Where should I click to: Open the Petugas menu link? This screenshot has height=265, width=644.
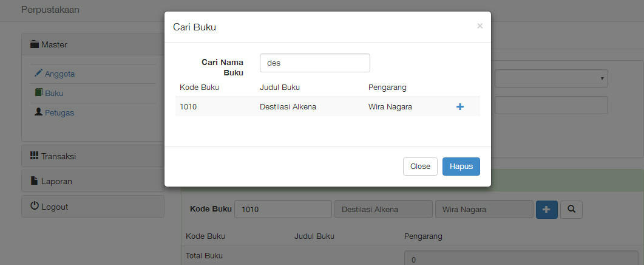point(59,113)
